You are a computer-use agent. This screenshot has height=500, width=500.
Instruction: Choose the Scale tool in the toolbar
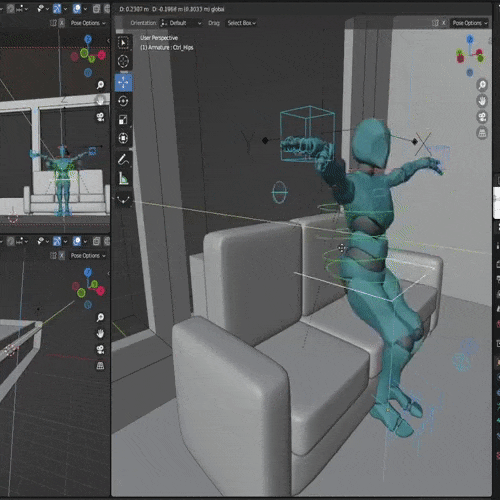(123, 120)
